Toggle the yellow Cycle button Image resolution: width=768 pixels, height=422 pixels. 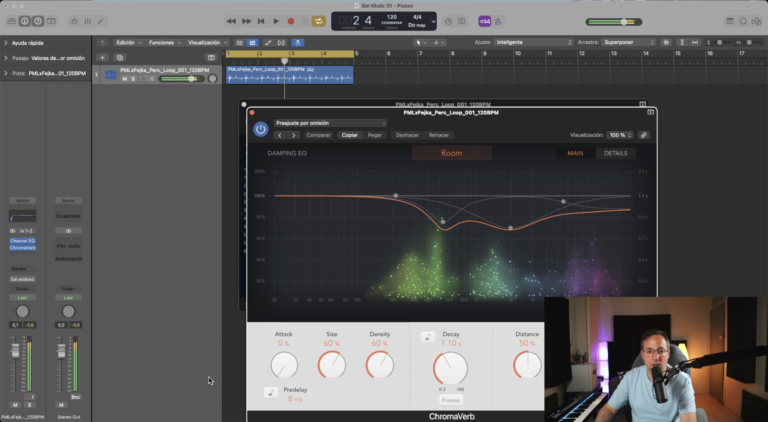tap(319, 22)
